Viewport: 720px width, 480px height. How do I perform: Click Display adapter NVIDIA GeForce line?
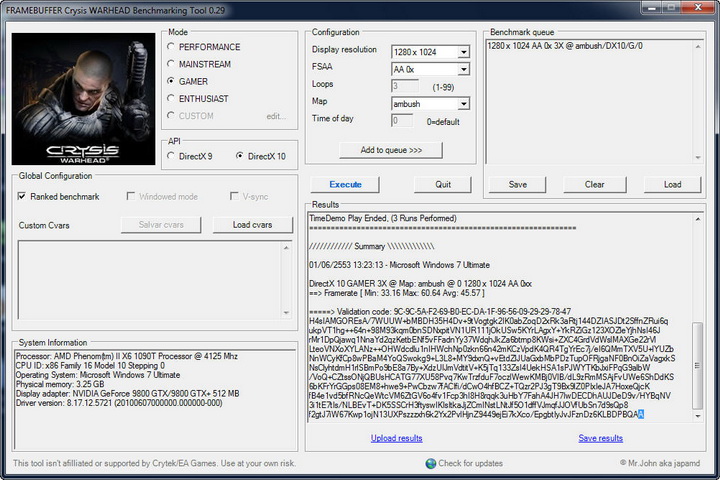tap(127, 394)
